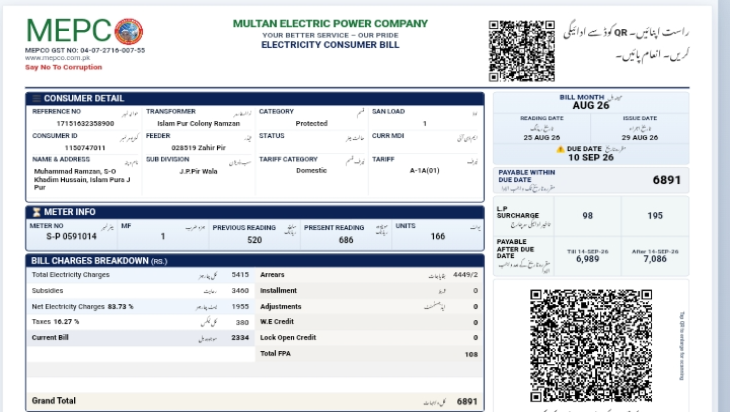Click the Total FPA row
The image size is (730, 412).
point(369,354)
